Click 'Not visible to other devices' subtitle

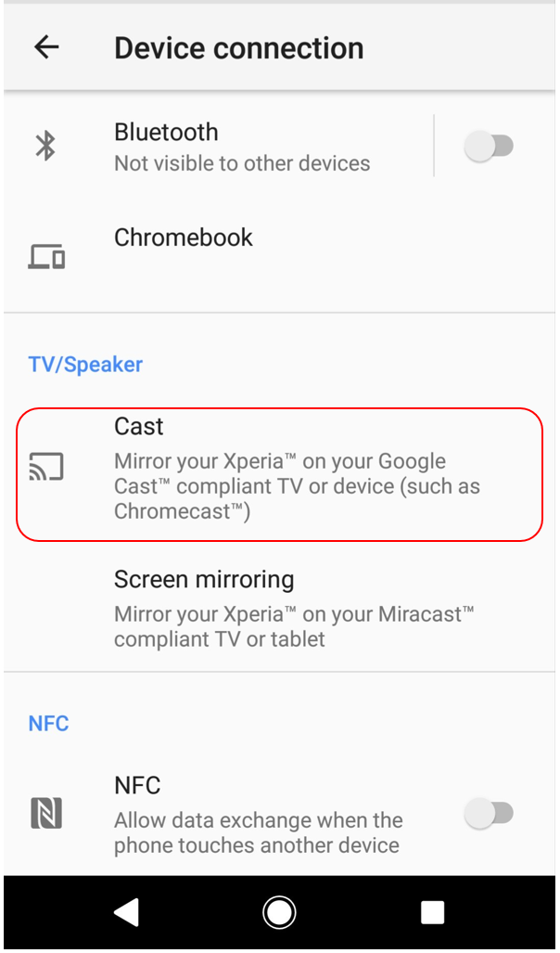coord(242,163)
